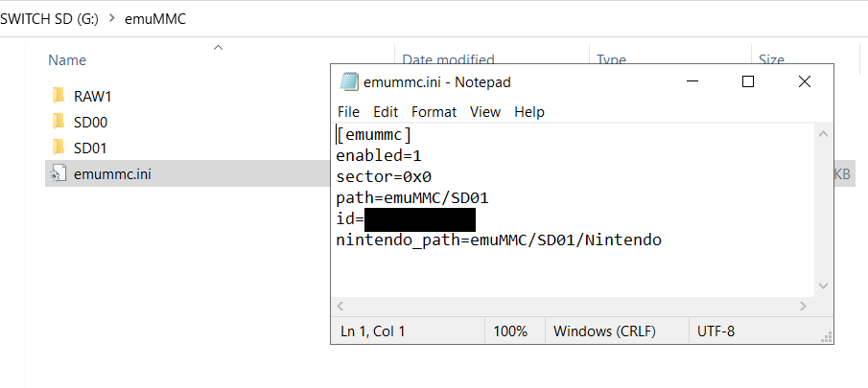Select the RAW1 folder name
Image resolution: width=868 pixels, height=388 pixels.
93,97
